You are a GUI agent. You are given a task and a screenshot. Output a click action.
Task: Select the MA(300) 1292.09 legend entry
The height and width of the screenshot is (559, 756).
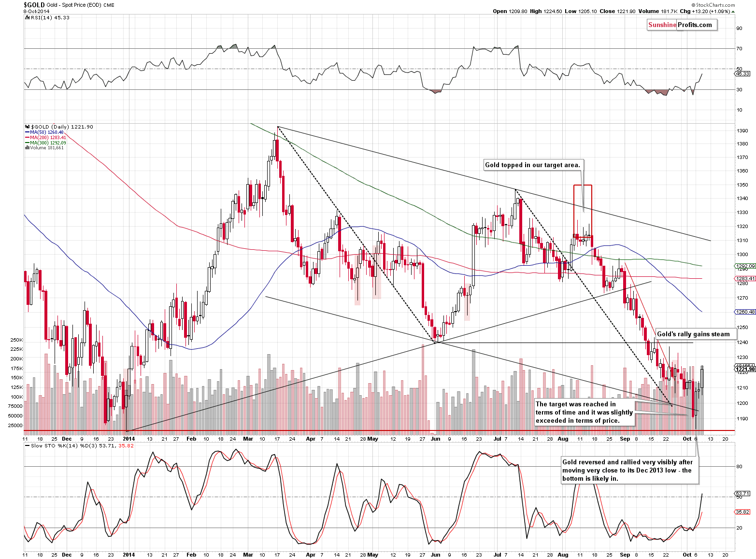coord(46,143)
